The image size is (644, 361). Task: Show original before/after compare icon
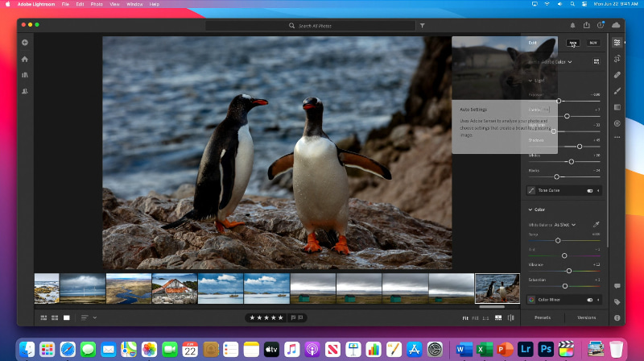tap(511, 317)
